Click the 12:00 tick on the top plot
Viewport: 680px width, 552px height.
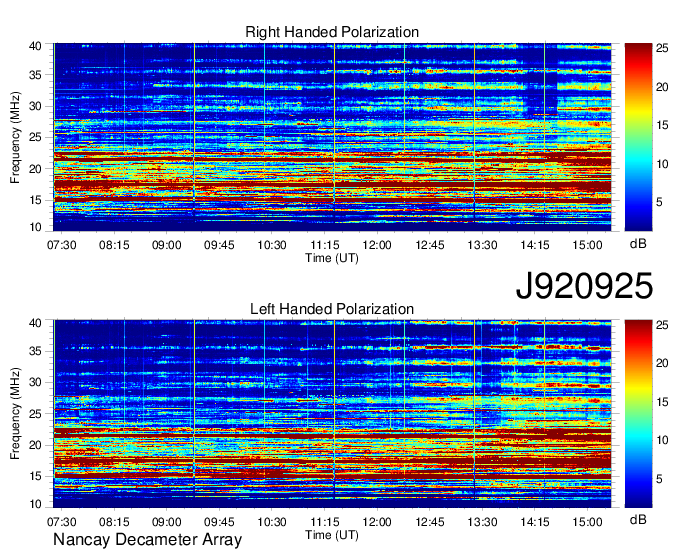pos(377,245)
